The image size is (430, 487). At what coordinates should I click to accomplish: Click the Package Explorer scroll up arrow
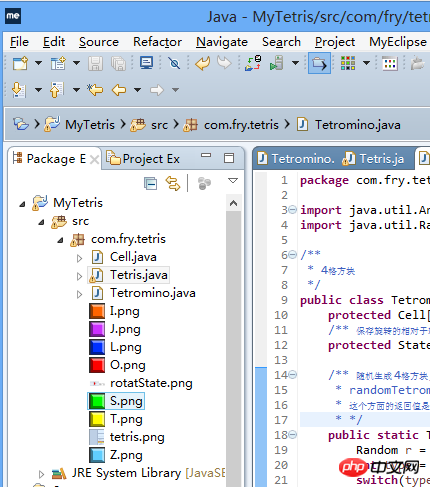coord(233,203)
